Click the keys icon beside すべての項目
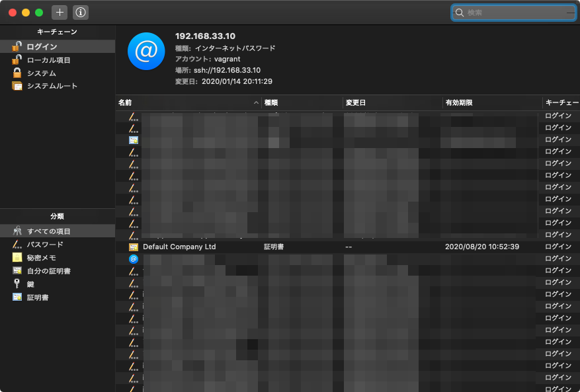The image size is (580, 392). [x=17, y=231]
